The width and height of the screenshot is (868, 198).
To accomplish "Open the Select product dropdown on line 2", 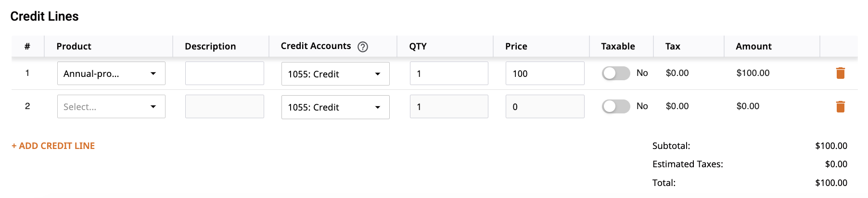I will point(111,107).
